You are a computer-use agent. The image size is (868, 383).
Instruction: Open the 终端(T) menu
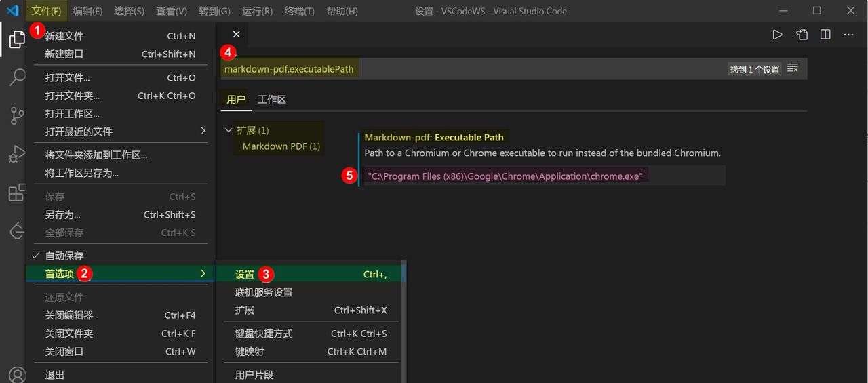(299, 11)
